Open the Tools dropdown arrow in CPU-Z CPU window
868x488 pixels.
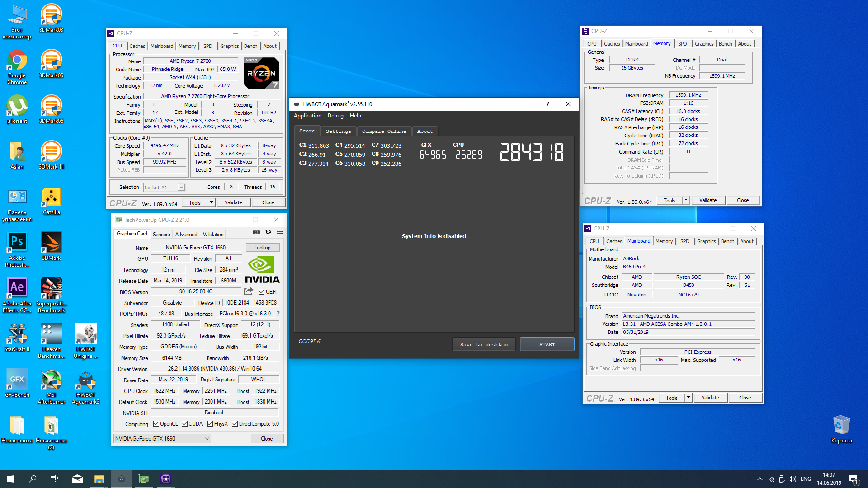pyautogui.click(x=211, y=202)
